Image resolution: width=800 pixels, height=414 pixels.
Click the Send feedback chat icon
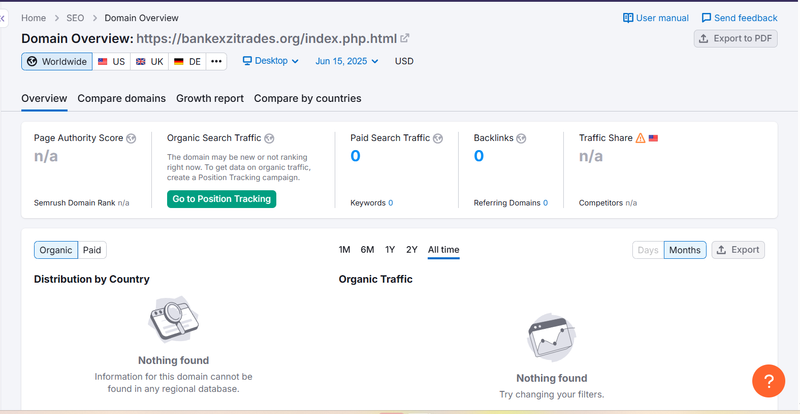tap(706, 18)
